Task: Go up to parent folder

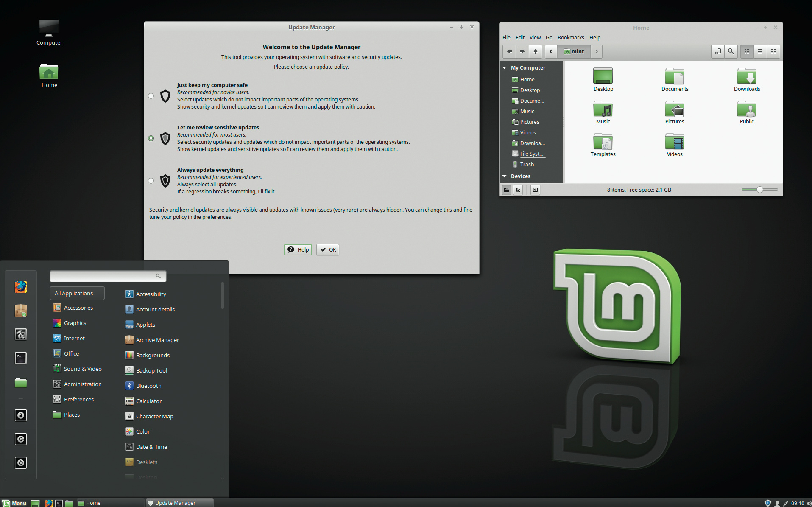Action: click(x=536, y=51)
